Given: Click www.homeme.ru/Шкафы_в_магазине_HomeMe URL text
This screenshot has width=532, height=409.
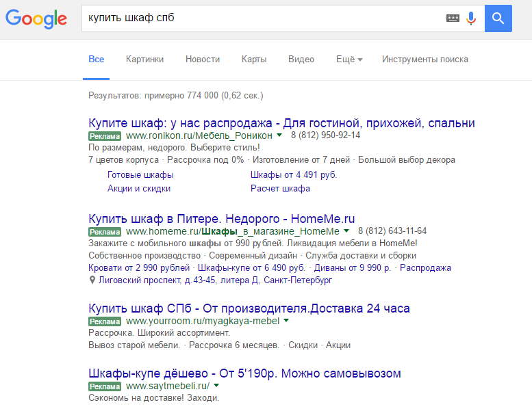Looking at the screenshot, I should click(x=232, y=231).
